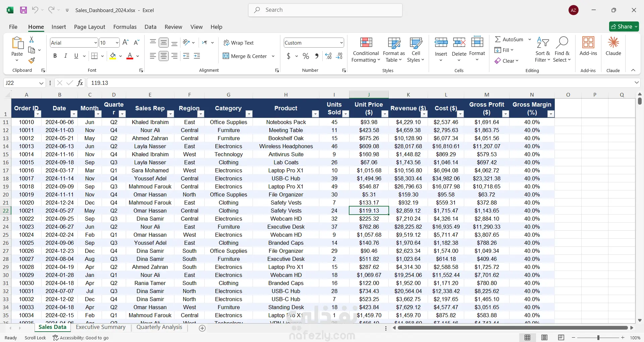Open the Quarterly Analysis sheet tab

(159, 327)
